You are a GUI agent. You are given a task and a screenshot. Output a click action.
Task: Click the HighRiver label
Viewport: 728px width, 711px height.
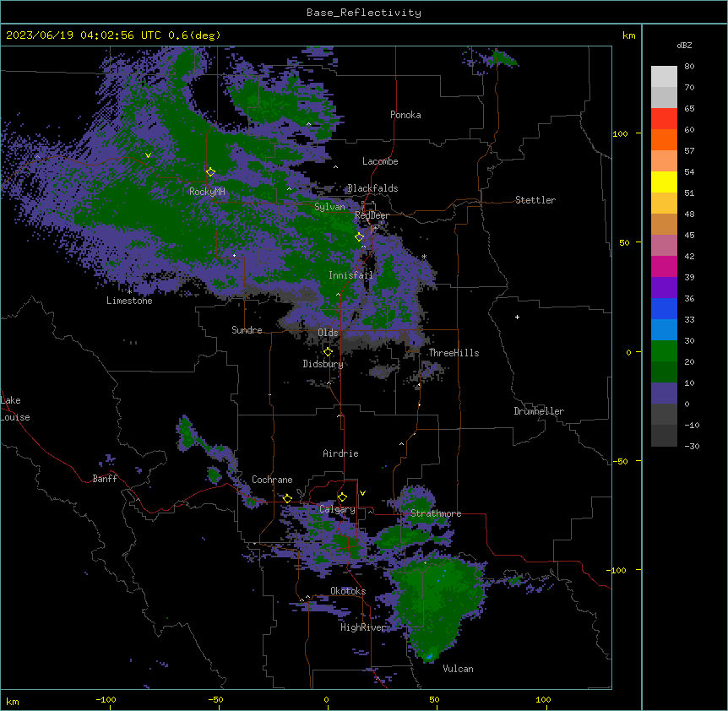363,627
